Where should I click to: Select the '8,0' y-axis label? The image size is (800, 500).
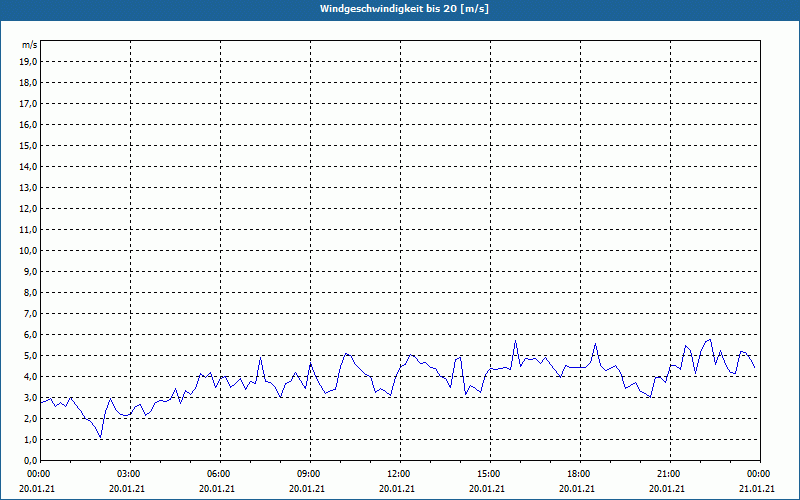coord(31,292)
